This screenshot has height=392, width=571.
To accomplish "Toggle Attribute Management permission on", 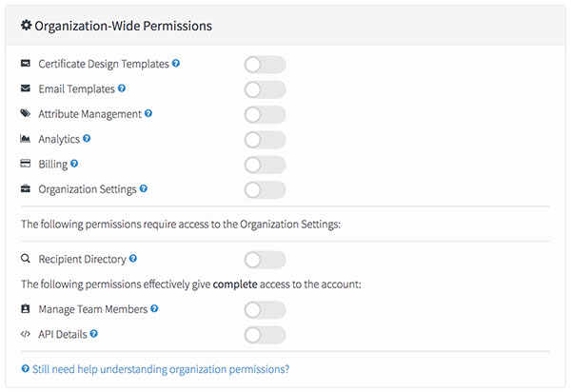I will tap(266, 115).
